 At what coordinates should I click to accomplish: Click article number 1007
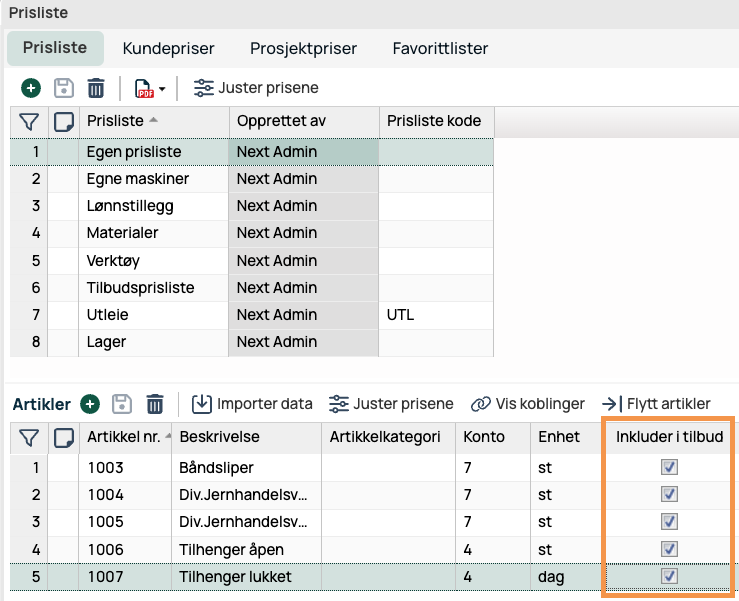point(106,576)
